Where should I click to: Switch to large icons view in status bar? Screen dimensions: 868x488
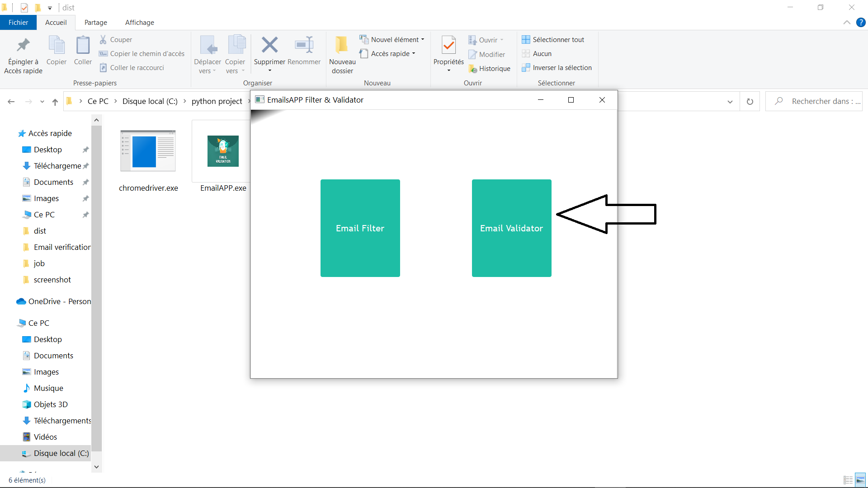[x=860, y=480]
